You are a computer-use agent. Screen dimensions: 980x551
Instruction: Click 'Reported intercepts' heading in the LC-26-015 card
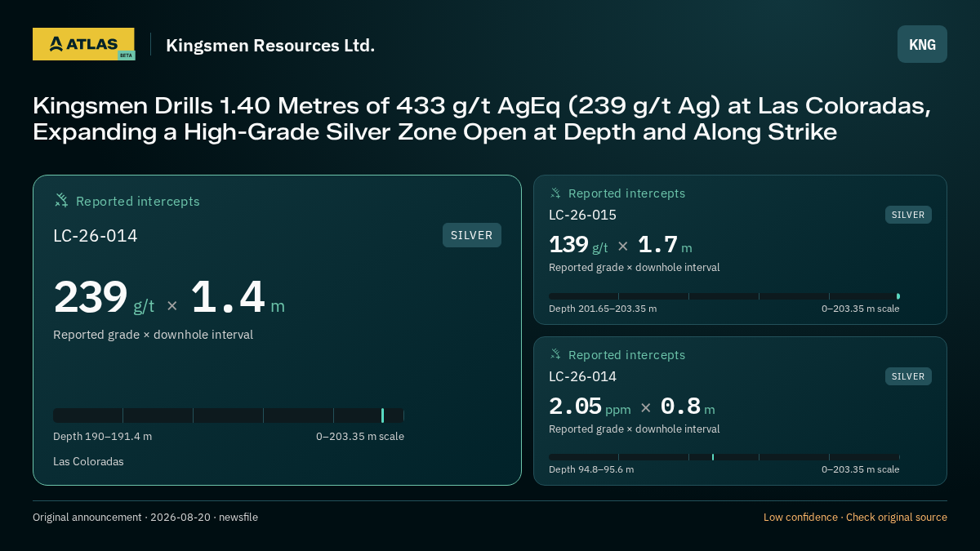pyautogui.click(x=626, y=193)
